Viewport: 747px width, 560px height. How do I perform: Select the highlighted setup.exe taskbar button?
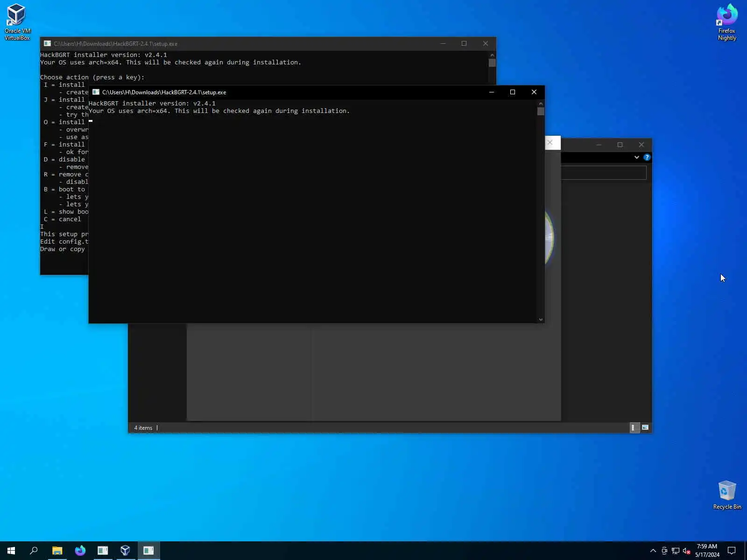(148, 551)
